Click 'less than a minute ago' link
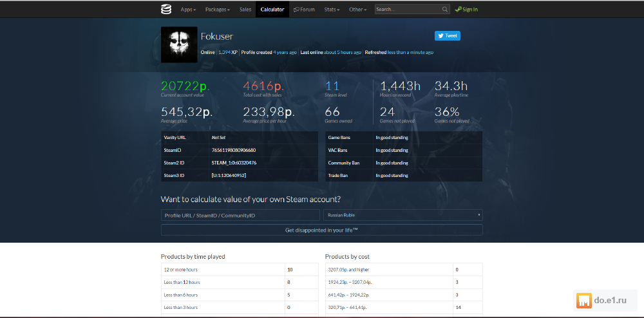This screenshot has height=318, width=644. (410, 53)
